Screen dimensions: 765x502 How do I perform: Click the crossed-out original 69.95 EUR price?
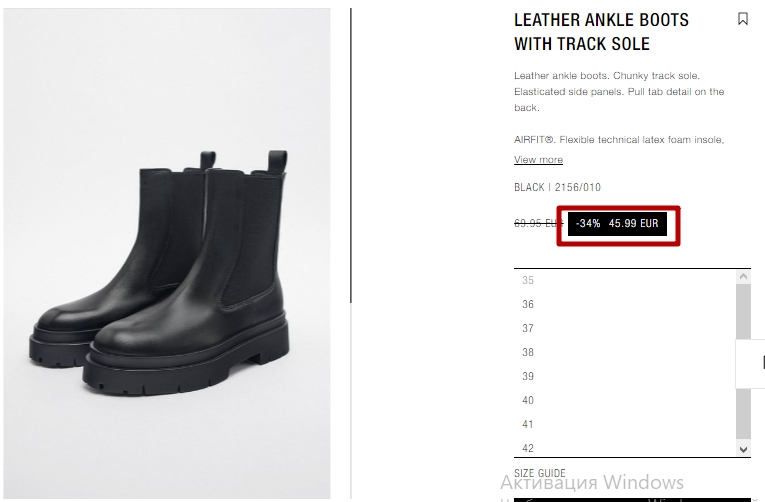coord(539,223)
